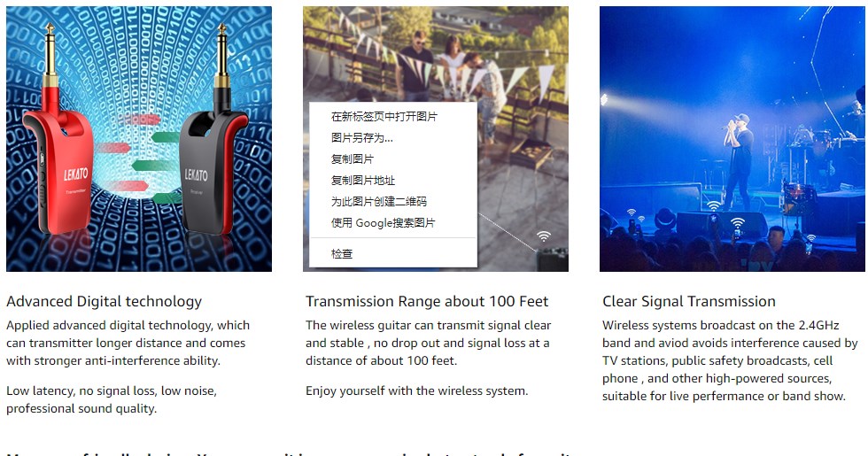Click the 2.4GHz band description paragraph

730,360
